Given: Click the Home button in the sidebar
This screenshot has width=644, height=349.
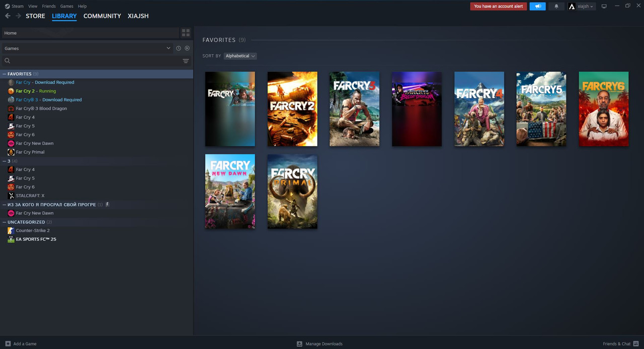Looking at the screenshot, I should click(x=90, y=33).
